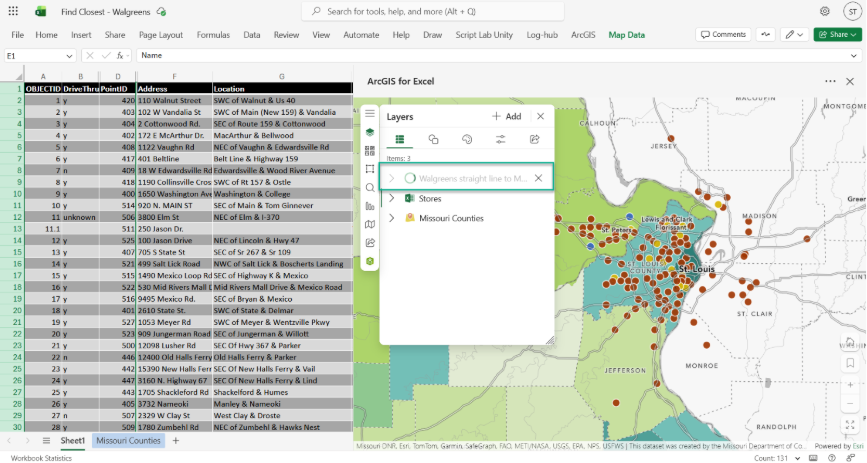Open the Formulas ribbon tab
Screen dimensions: 867x463
pyautogui.click(x=213, y=35)
